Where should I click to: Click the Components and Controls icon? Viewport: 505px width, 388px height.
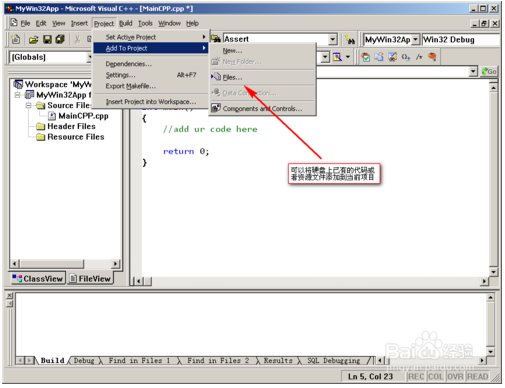[216, 108]
